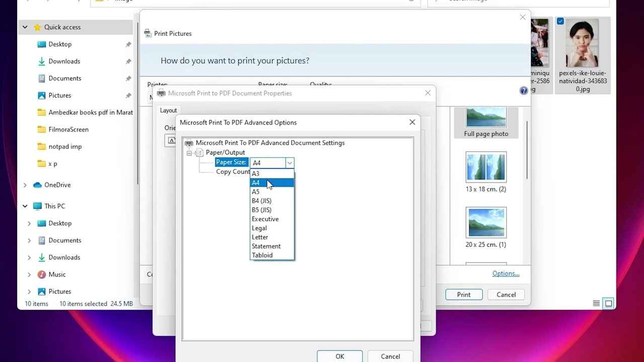Viewport: 644px width, 362px height.
Task: Switch to details list view icon
Action: (596, 304)
